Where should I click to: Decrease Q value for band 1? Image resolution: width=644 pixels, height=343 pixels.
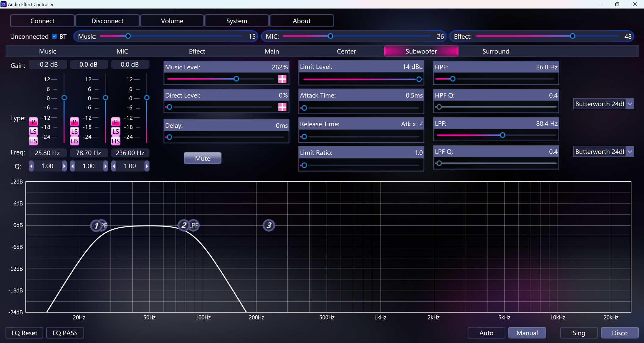pos(31,166)
